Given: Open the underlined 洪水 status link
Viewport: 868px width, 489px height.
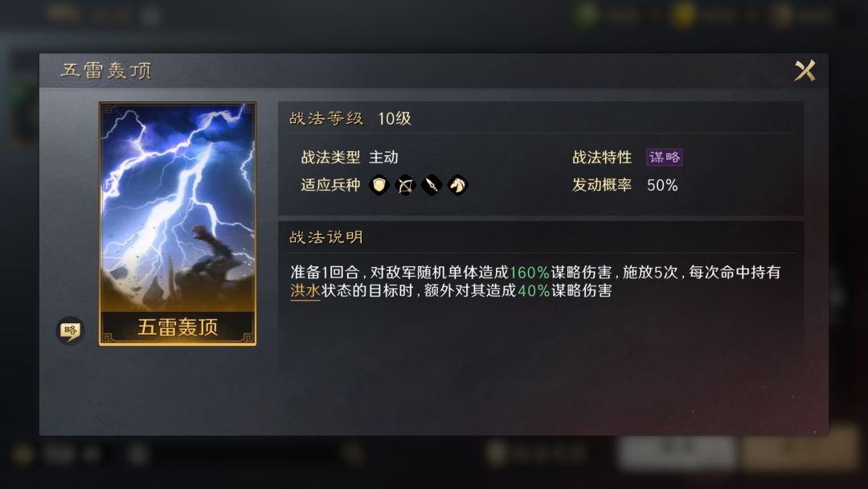Looking at the screenshot, I should click(305, 290).
